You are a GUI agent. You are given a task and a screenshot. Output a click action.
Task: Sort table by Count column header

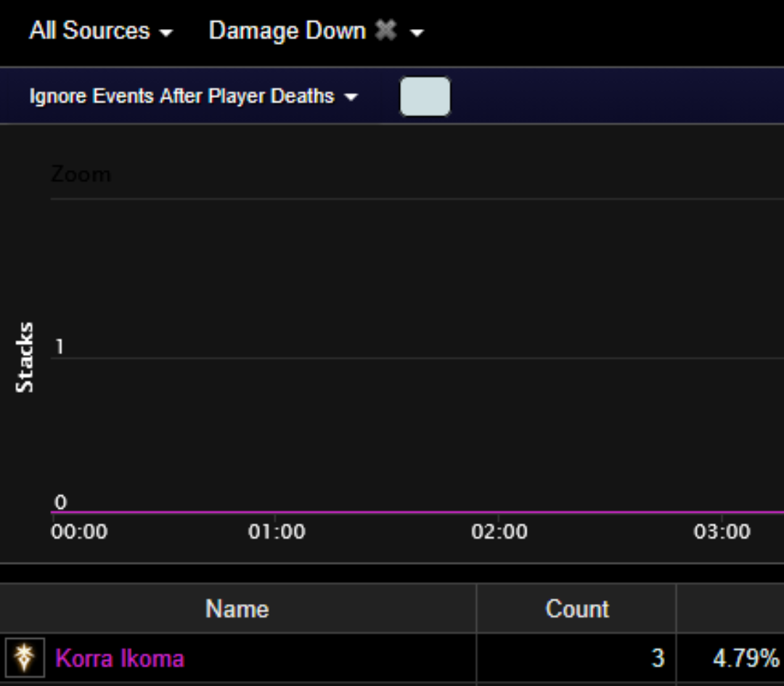(x=576, y=608)
